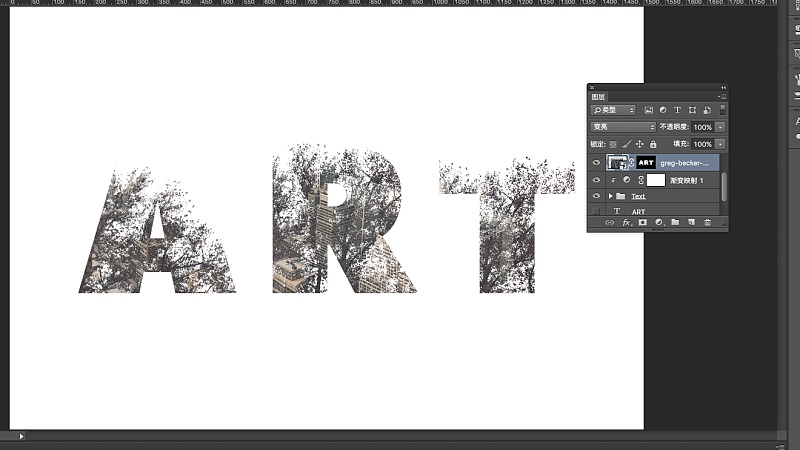
Task: Delete layer with trash icon
Action: [x=707, y=222]
